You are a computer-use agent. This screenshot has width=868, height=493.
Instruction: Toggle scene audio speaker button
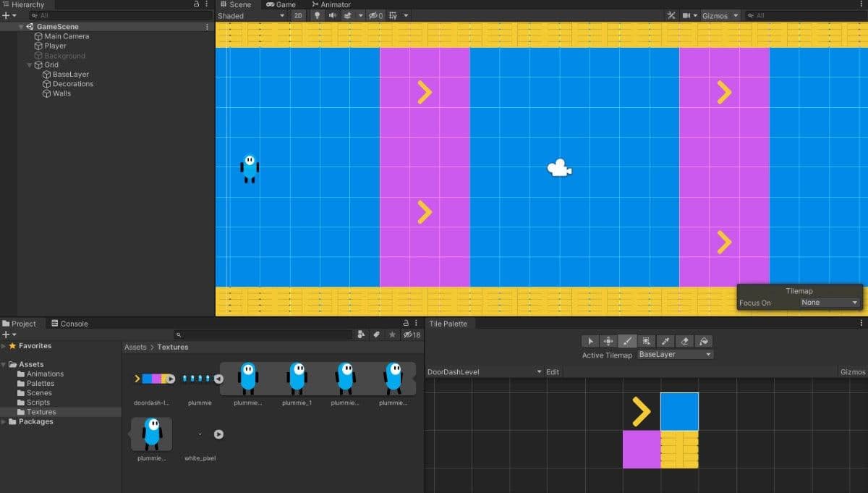(x=332, y=15)
